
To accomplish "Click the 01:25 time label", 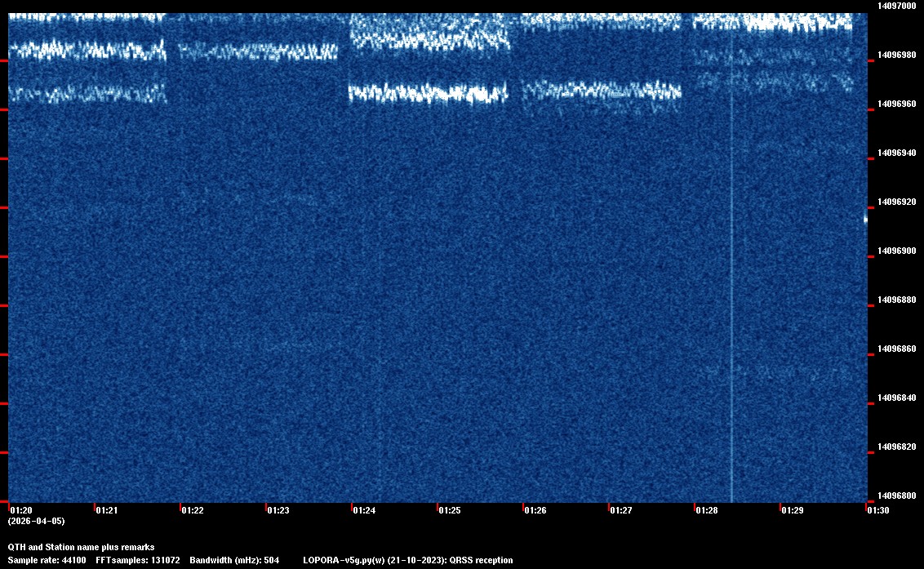I will click(450, 510).
